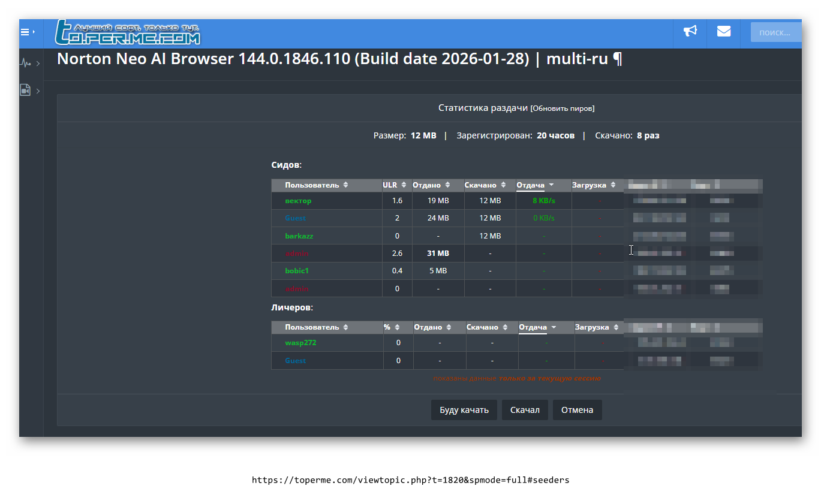Click the Личеров section heading
This screenshot has height=504, width=821.
pos(292,307)
